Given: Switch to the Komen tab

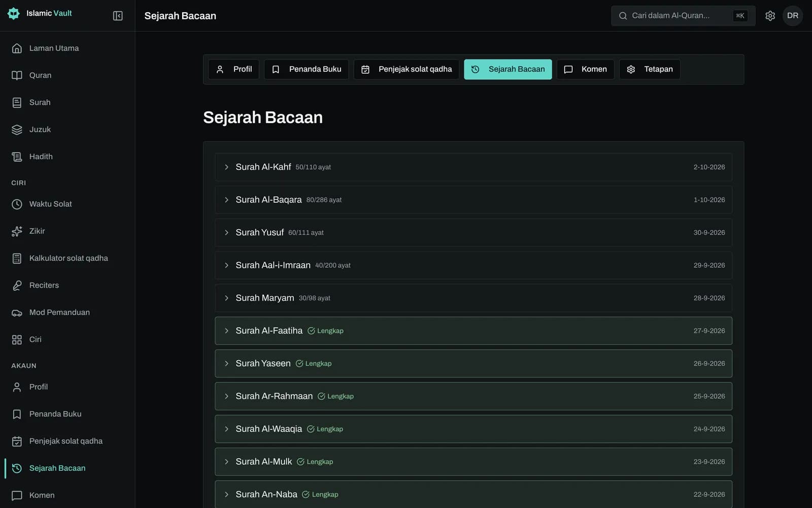Looking at the screenshot, I should 586,69.
